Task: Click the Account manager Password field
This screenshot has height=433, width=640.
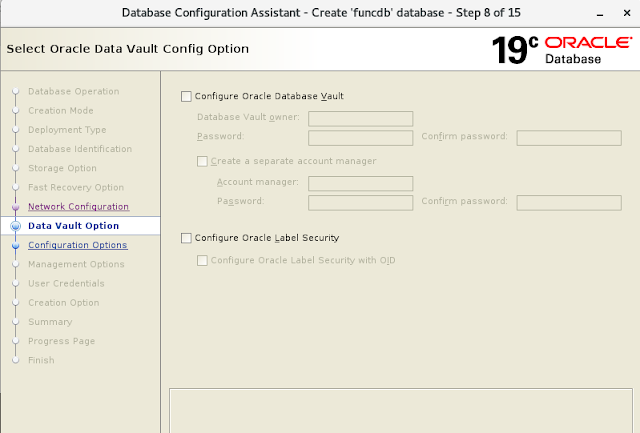Action: click(x=360, y=203)
